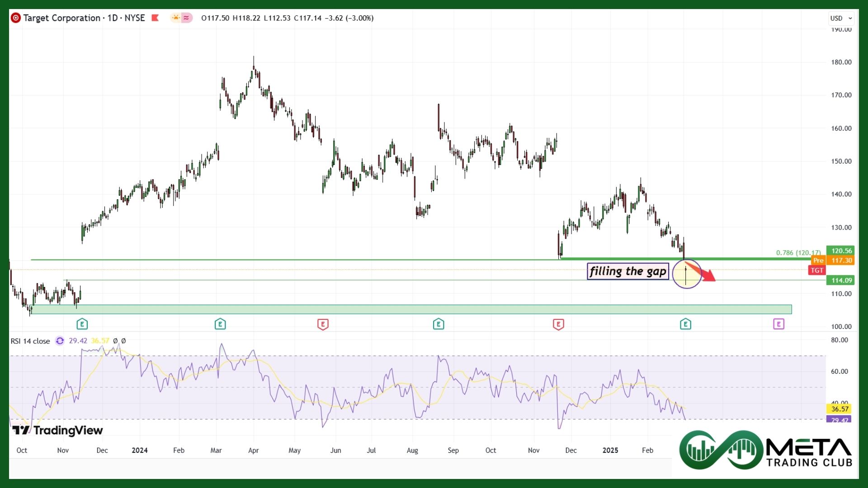The image size is (868, 488).
Task: Click the RSI purple refresh icon
Action: pyautogui.click(x=60, y=341)
